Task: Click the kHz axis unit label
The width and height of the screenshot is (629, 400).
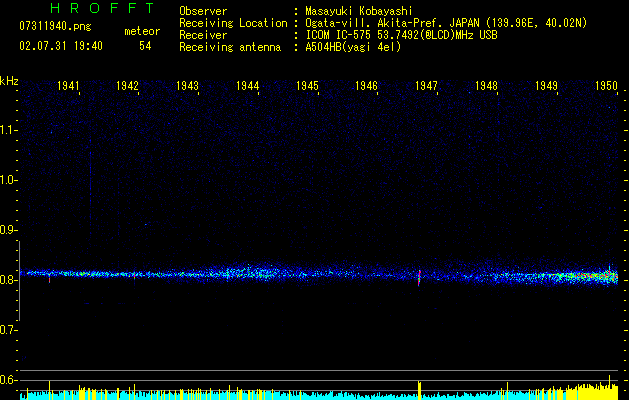Action: coord(9,81)
